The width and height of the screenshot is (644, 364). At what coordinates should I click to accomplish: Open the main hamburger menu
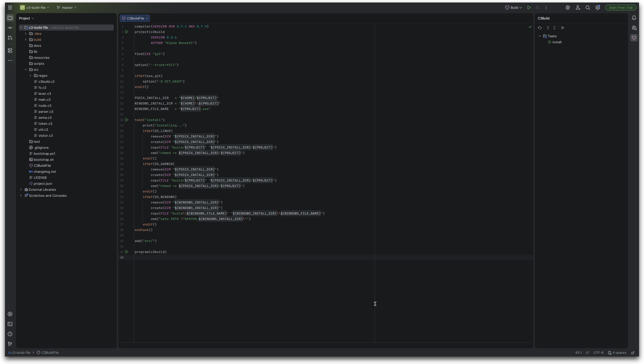[x=10, y=7]
